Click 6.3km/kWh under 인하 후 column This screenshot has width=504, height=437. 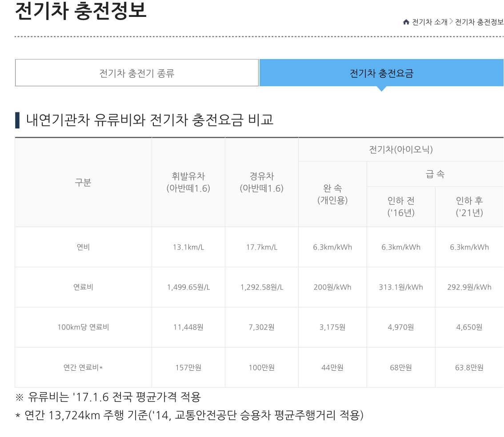(x=469, y=247)
